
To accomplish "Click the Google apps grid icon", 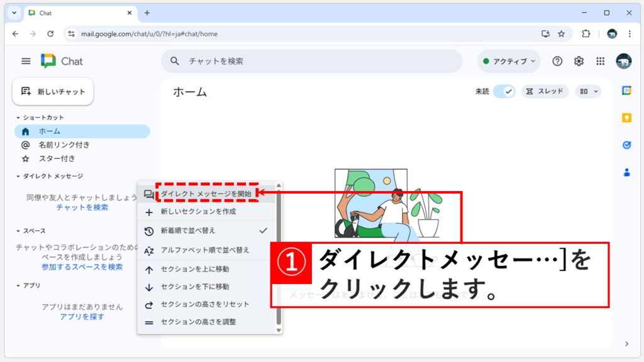I will 600,62.
